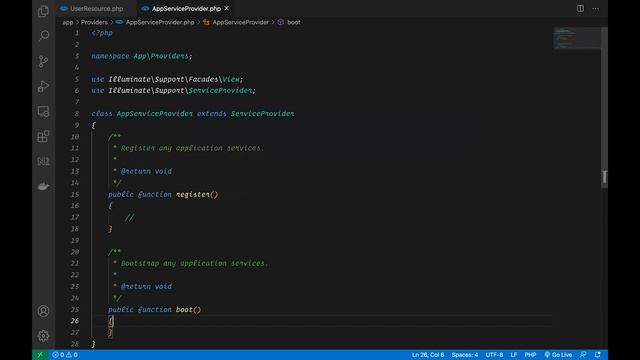Open the Accounts menu
This screenshot has height=360, width=640.
(43, 311)
